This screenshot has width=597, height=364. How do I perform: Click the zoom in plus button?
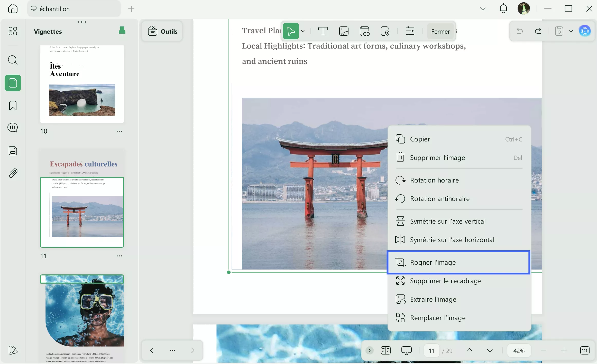click(x=564, y=350)
